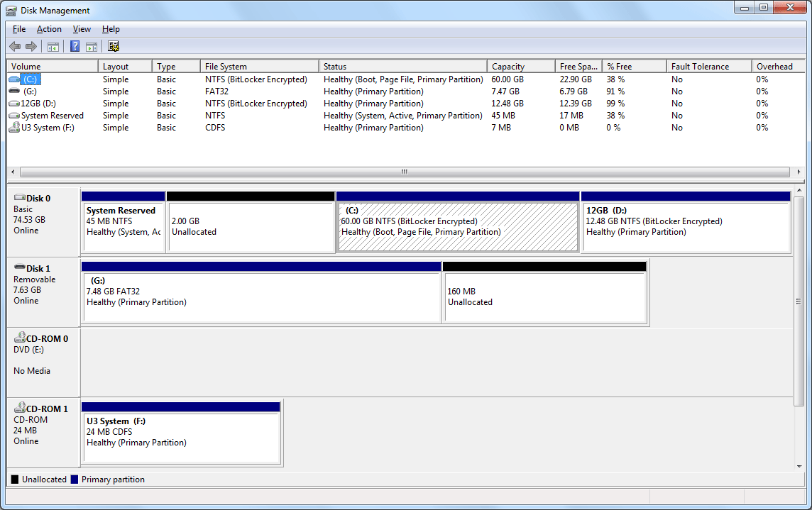This screenshot has height=510, width=812.
Task: Click the blue Primary partition legend swatch
Action: pyautogui.click(x=75, y=479)
